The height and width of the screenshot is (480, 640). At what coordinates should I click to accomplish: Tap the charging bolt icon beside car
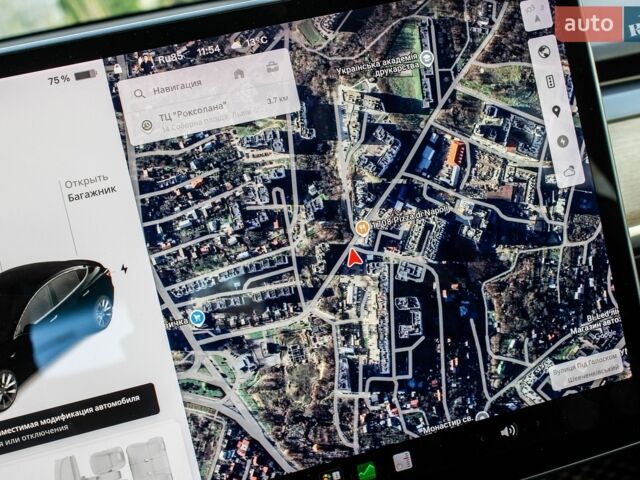(x=124, y=269)
